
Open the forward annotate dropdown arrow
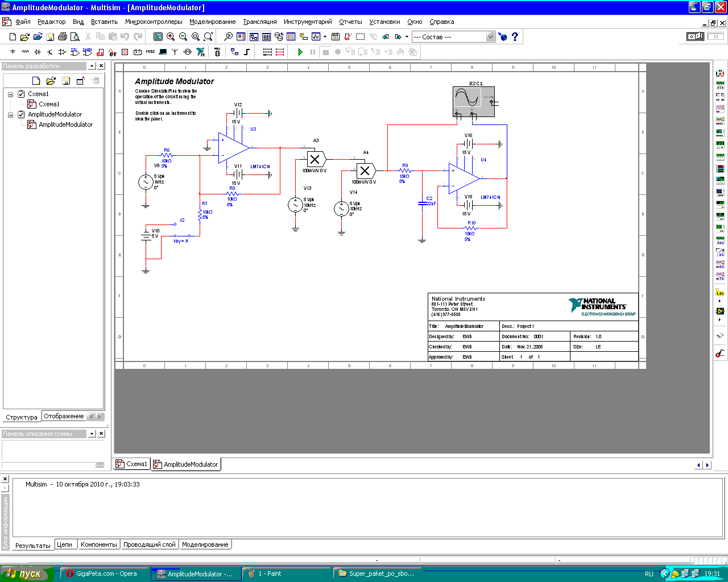407,37
